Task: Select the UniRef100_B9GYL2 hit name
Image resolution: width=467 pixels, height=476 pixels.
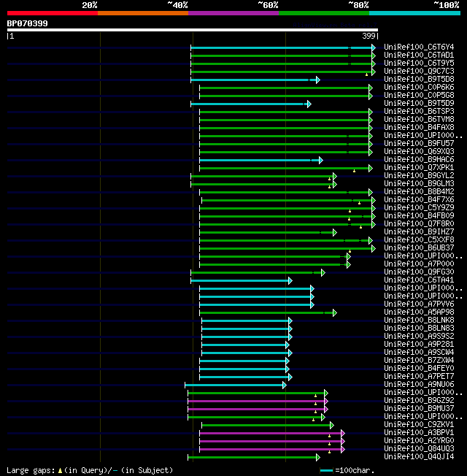Action: [x=419, y=175]
